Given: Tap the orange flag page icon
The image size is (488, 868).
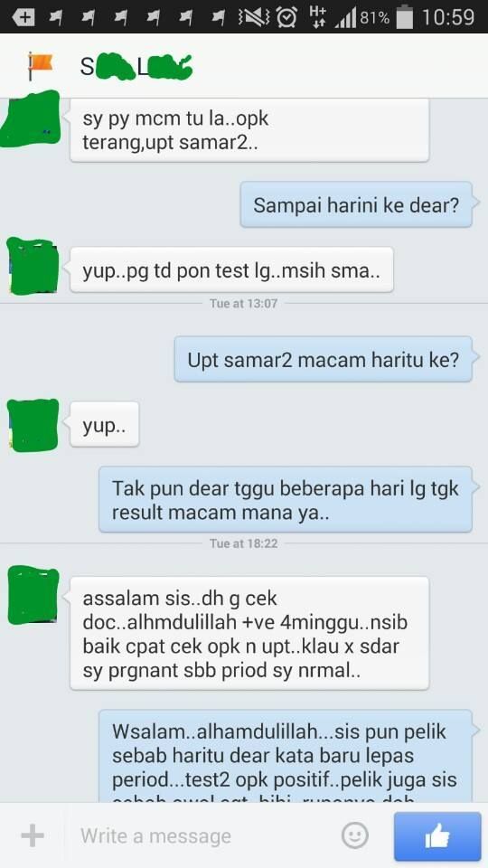Looking at the screenshot, I should [x=41, y=66].
